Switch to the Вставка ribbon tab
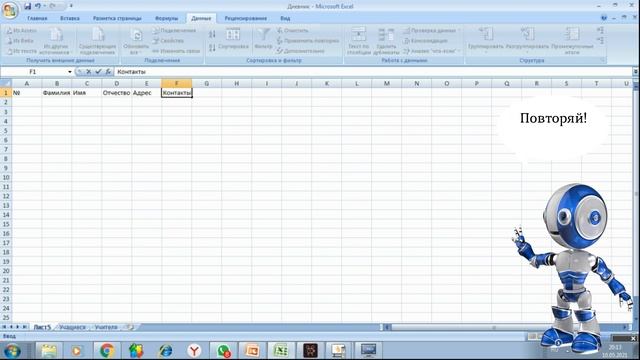The height and width of the screenshot is (360, 640). pos(70,18)
